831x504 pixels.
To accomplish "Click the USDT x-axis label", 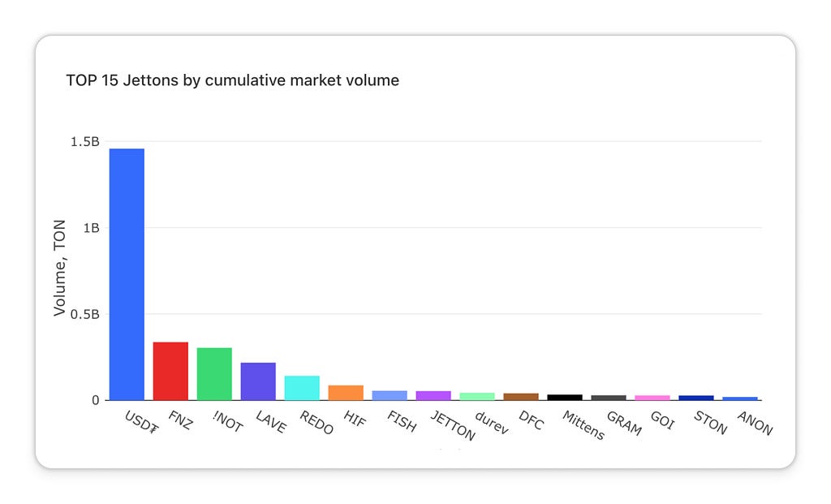I will click(x=141, y=422).
